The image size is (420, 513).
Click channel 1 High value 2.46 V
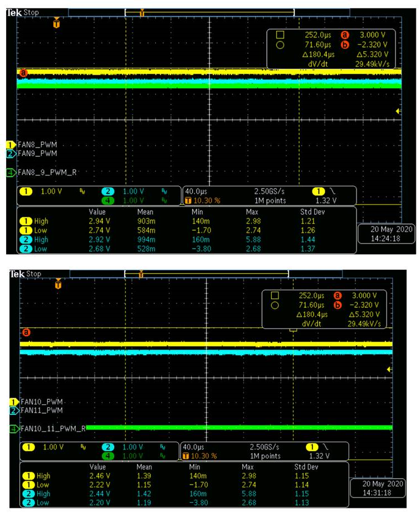click(100, 476)
